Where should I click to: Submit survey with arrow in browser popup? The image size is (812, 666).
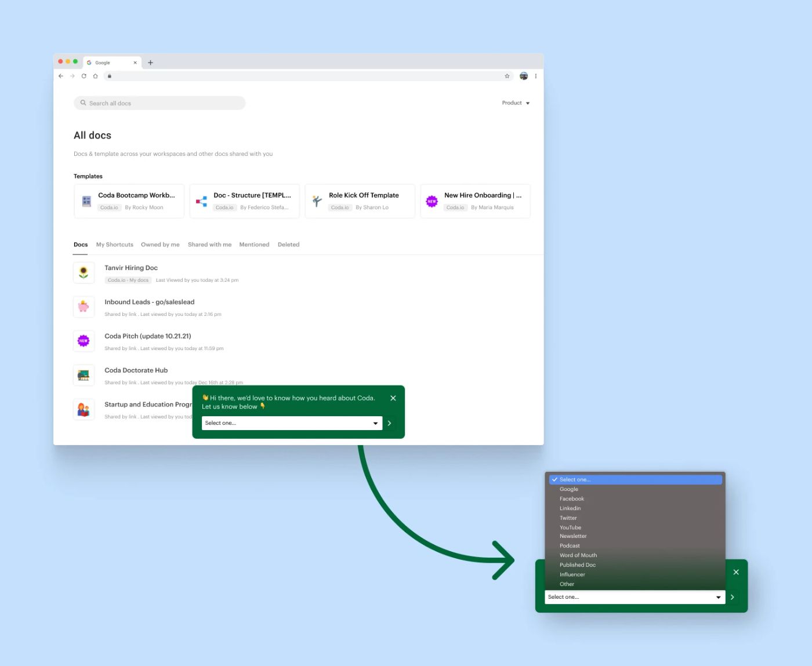pos(389,423)
